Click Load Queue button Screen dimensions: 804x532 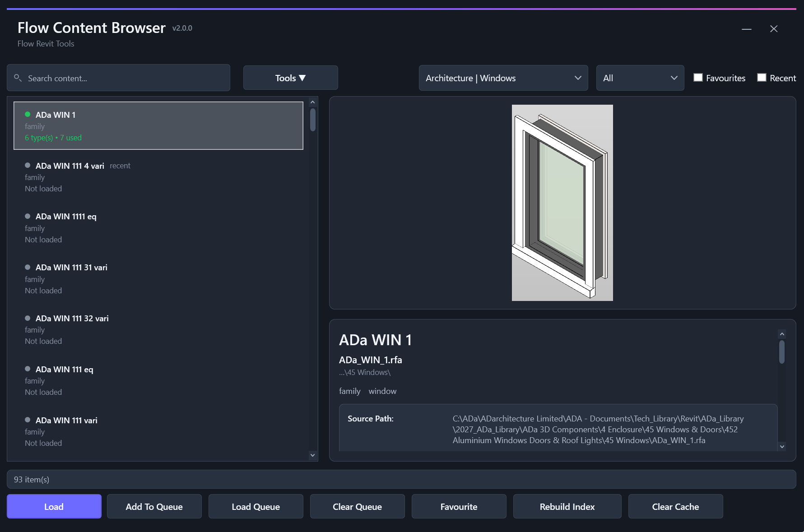pyautogui.click(x=256, y=506)
